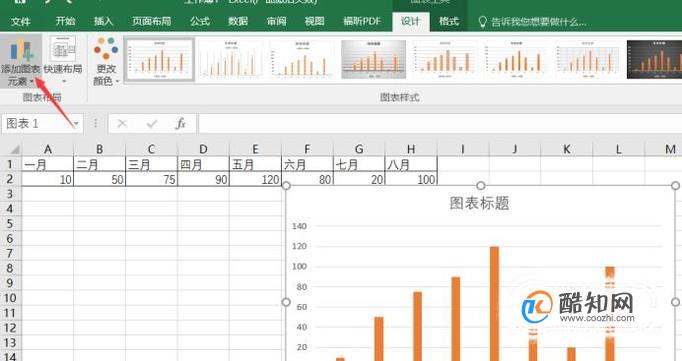682x361 pixels.
Task: Click the fx insert function icon
Action: point(180,124)
